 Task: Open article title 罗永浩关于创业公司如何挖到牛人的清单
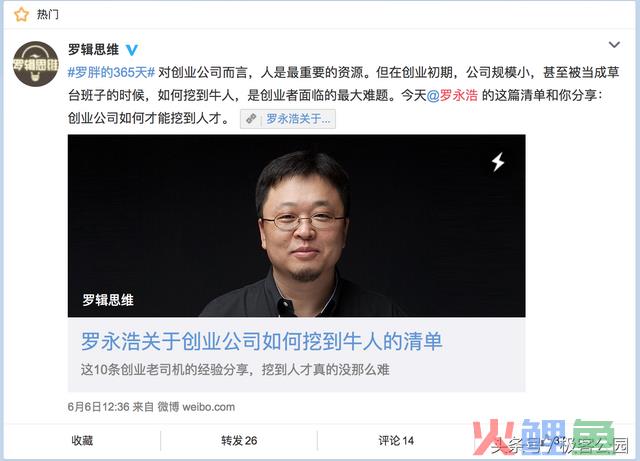tap(261, 341)
